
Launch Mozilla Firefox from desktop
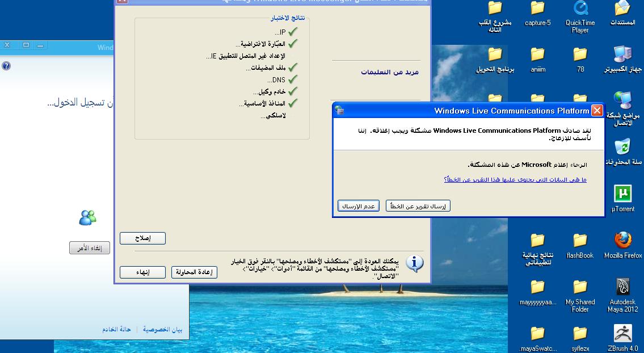point(622,246)
